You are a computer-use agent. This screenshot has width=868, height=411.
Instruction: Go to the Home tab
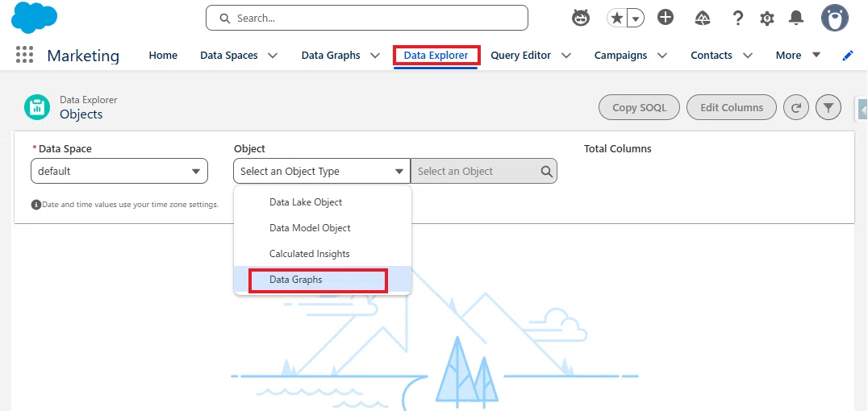[163, 56]
